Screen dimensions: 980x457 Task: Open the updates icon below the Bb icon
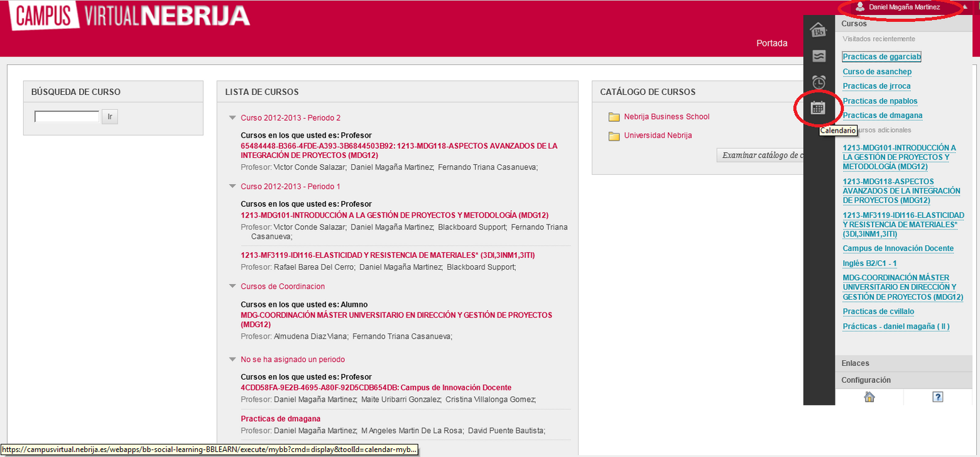pos(820,56)
